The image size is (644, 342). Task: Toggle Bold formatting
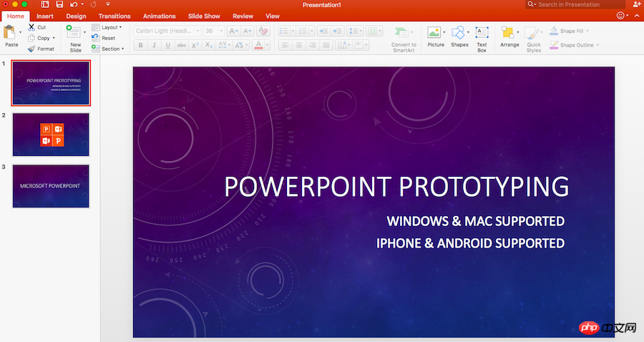[x=140, y=45]
